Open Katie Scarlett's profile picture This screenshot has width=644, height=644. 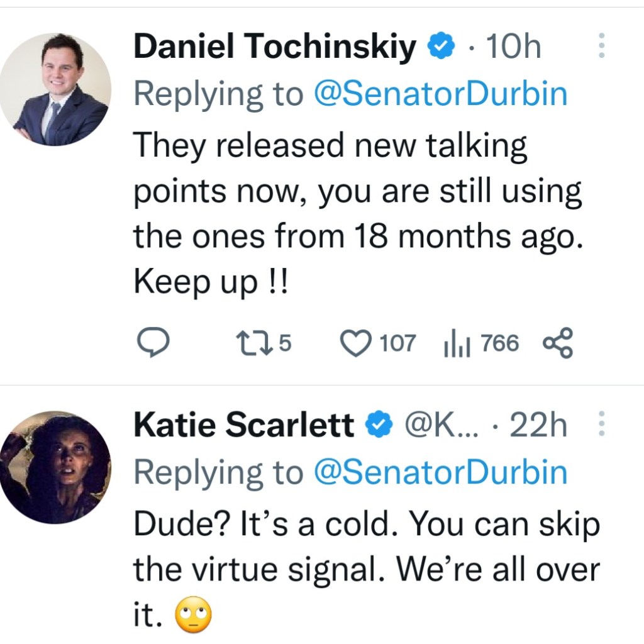coord(55,467)
